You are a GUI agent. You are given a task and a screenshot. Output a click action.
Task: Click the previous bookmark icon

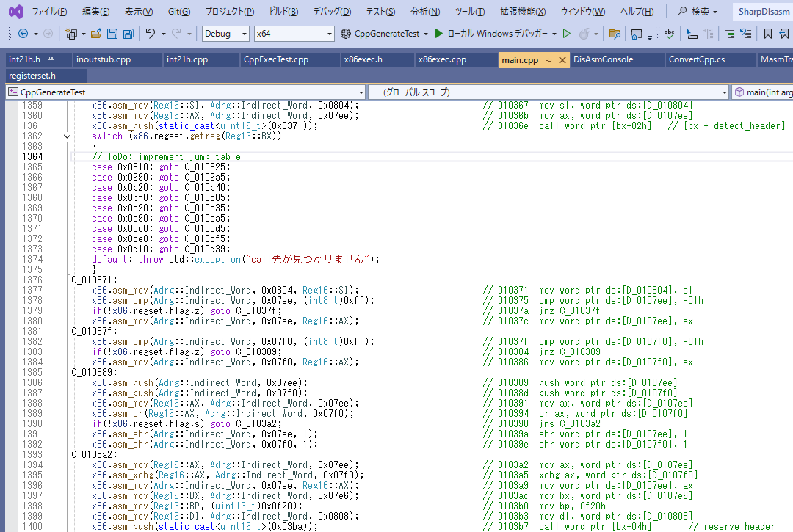784,34
